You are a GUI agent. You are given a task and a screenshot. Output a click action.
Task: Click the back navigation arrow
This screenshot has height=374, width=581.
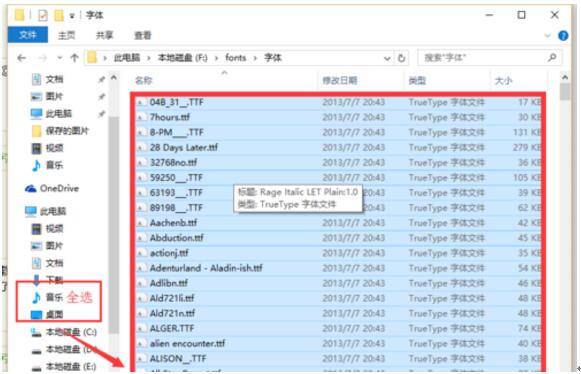22,58
